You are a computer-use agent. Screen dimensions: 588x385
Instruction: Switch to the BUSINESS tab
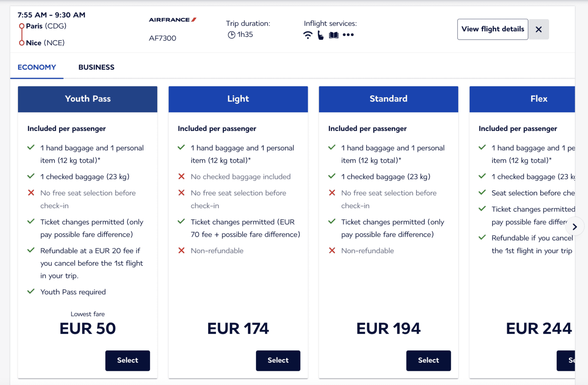(x=96, y=67)
